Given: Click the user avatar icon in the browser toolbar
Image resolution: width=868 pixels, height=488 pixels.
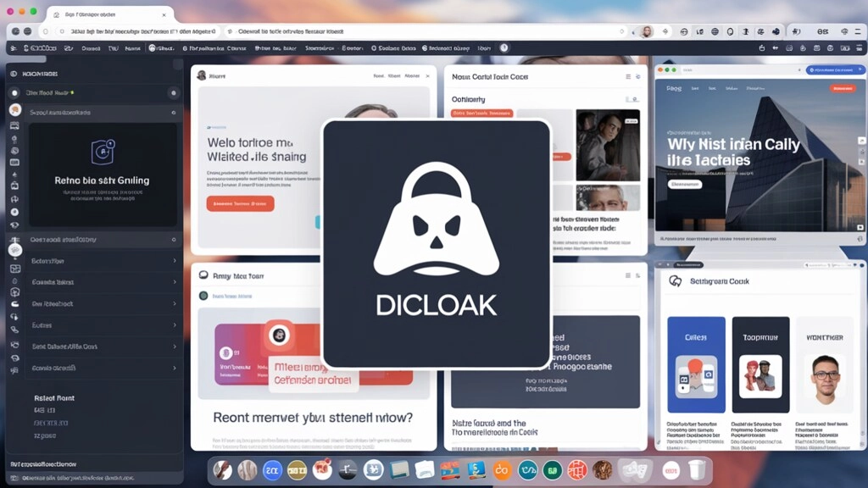Looking at the screenshot, I should 646,30.
